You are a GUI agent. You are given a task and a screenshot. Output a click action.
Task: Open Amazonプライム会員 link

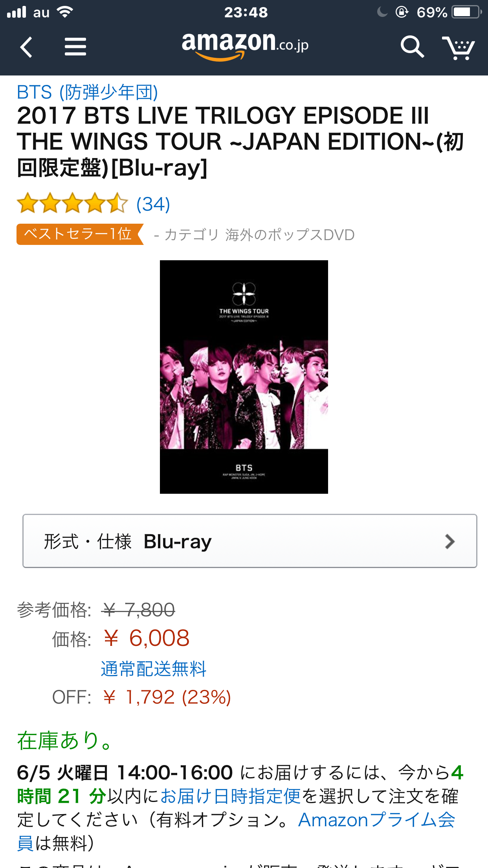[x=237, y=831]
